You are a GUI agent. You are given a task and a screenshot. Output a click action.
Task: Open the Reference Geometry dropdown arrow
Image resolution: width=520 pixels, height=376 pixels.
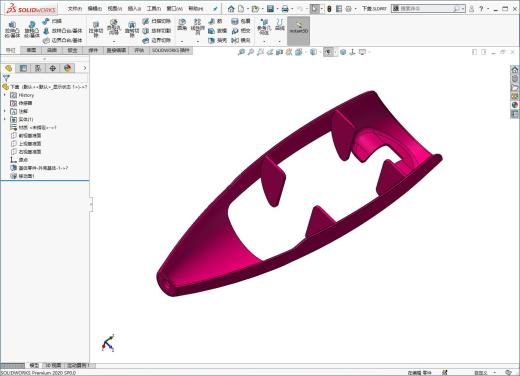[264, 41]
